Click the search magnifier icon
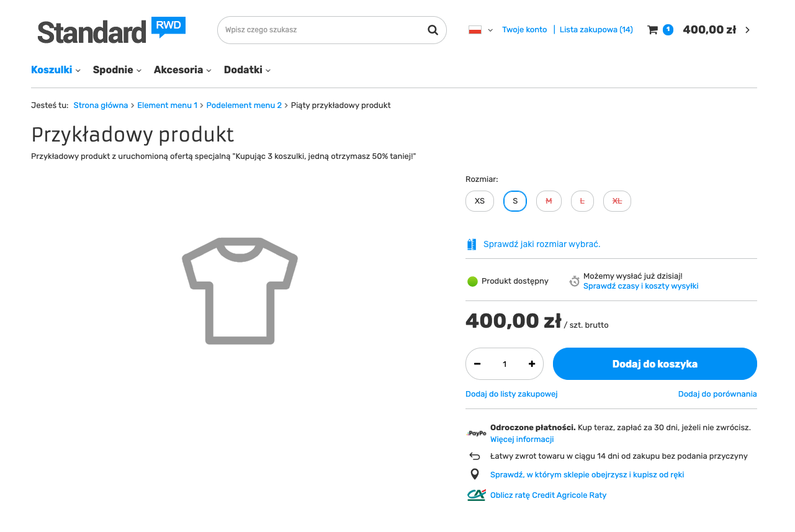This screenshot has height=532, width=795. click(x=433, y=30)
